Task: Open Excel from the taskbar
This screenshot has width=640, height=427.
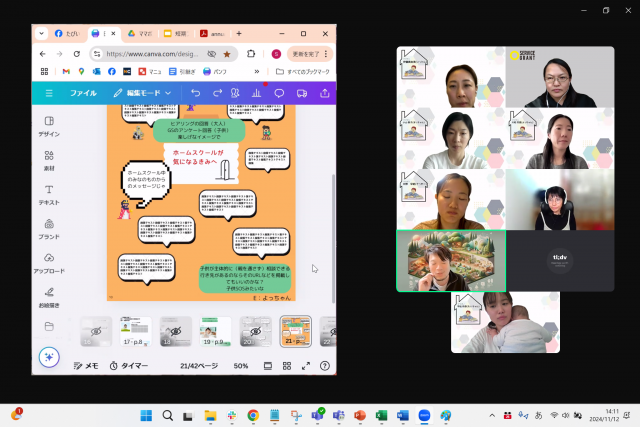Action: tap(381, 416)
